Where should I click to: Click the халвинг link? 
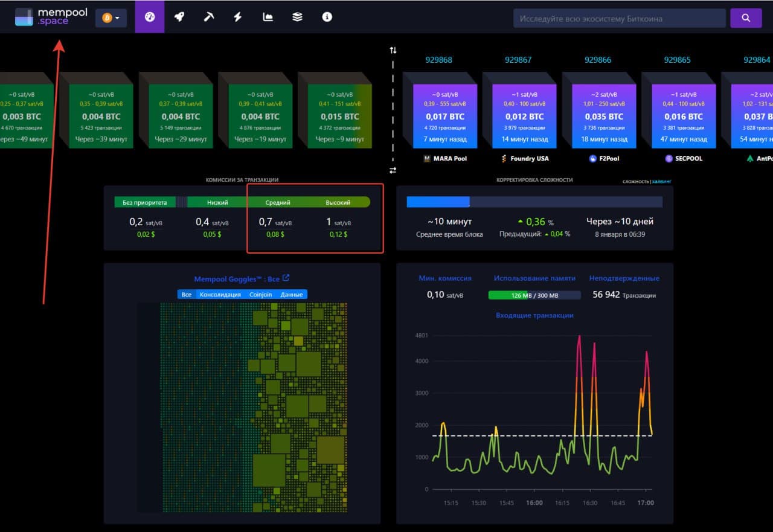pos(661,181)
